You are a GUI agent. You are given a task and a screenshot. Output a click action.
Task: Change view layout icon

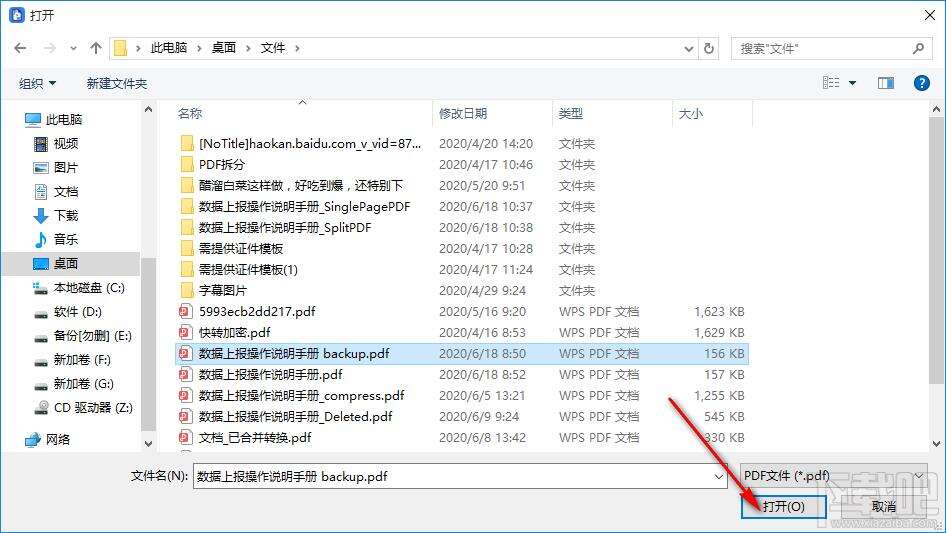click(831, 83)
